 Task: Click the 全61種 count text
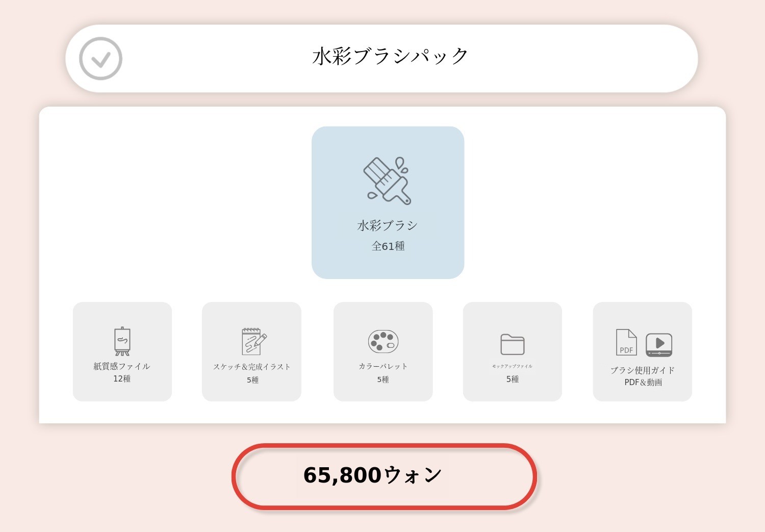tap(388, 246)
